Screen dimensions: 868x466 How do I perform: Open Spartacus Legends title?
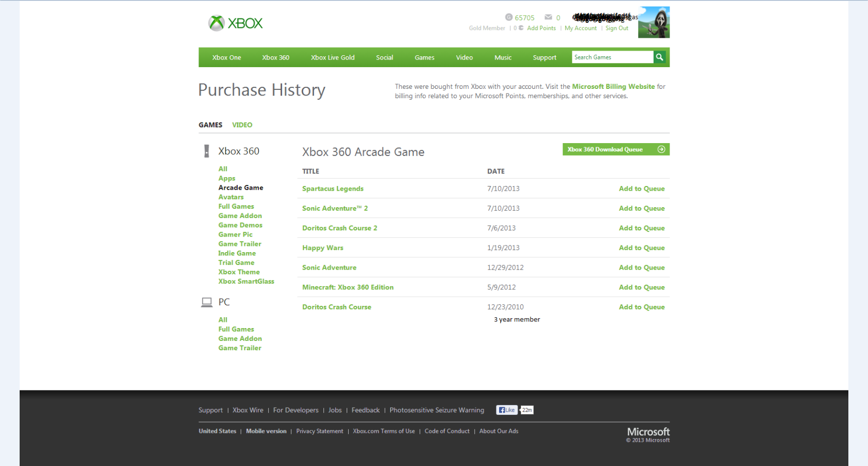pos(333,189)
